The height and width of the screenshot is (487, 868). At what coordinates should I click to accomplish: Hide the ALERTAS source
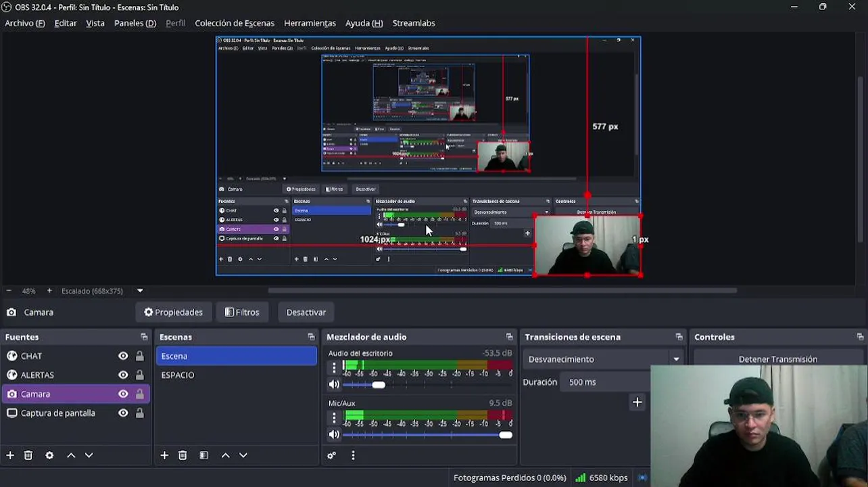pyautogui.click(x=123, y=375)
